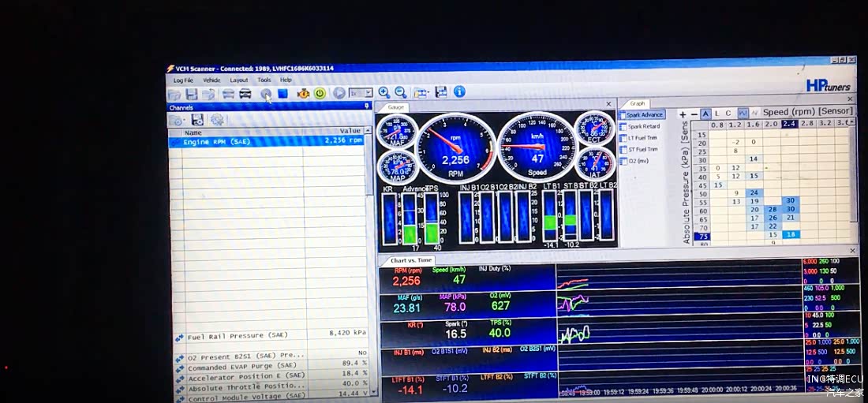Click the check engine light icon

[303, 93]
